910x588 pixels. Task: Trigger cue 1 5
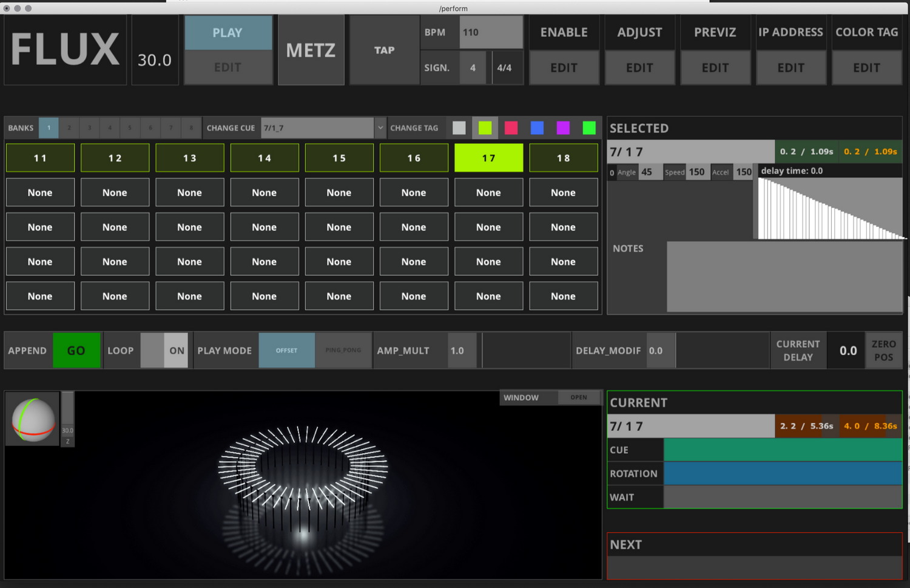pyautogui.click(x=339, y=158)
